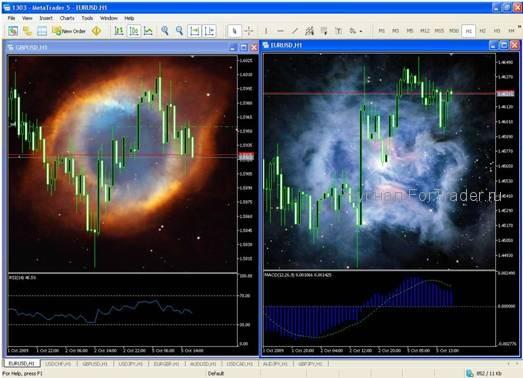The width and height of the screenshot is (523, 378).
Task: Set timeframe to M15
Action: (439, 31)
